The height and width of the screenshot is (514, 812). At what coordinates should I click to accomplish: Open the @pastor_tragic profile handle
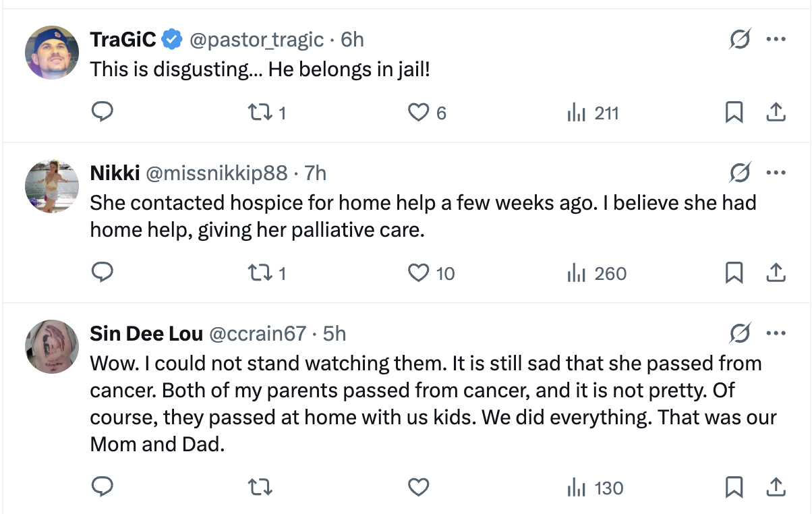coord(256,40)
